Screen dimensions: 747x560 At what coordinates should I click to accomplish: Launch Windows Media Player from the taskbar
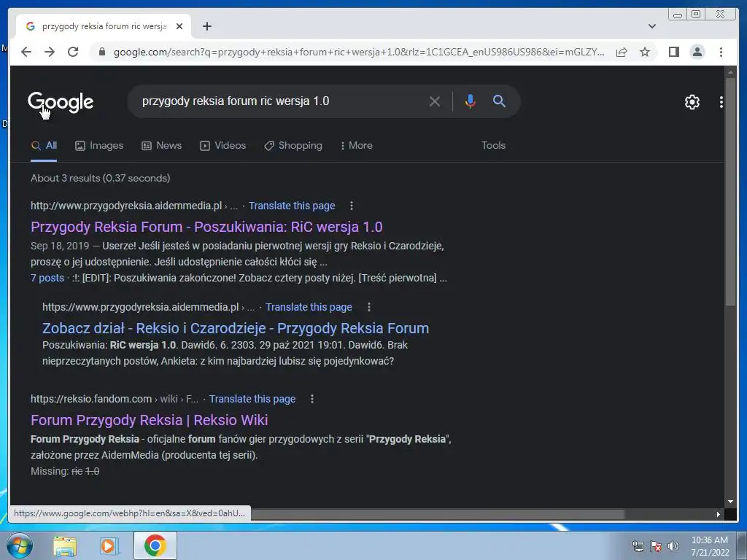coord(109,545)
